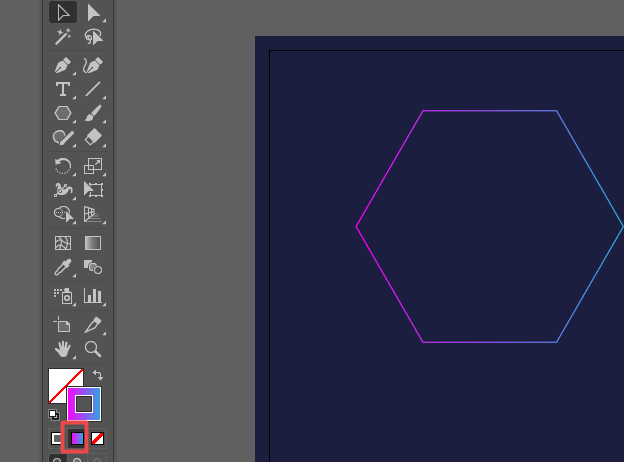The width and height of the screenshot is (624, 462).
Task: Select the Free Transform tool
Action: (93, 190)
